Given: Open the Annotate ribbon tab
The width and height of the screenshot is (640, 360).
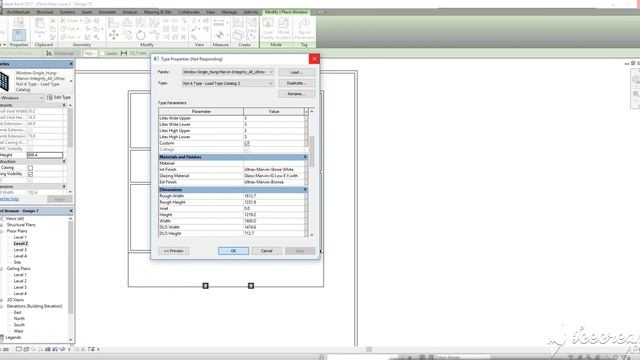Looking at the screenshot, I should (x=107, y=12).
